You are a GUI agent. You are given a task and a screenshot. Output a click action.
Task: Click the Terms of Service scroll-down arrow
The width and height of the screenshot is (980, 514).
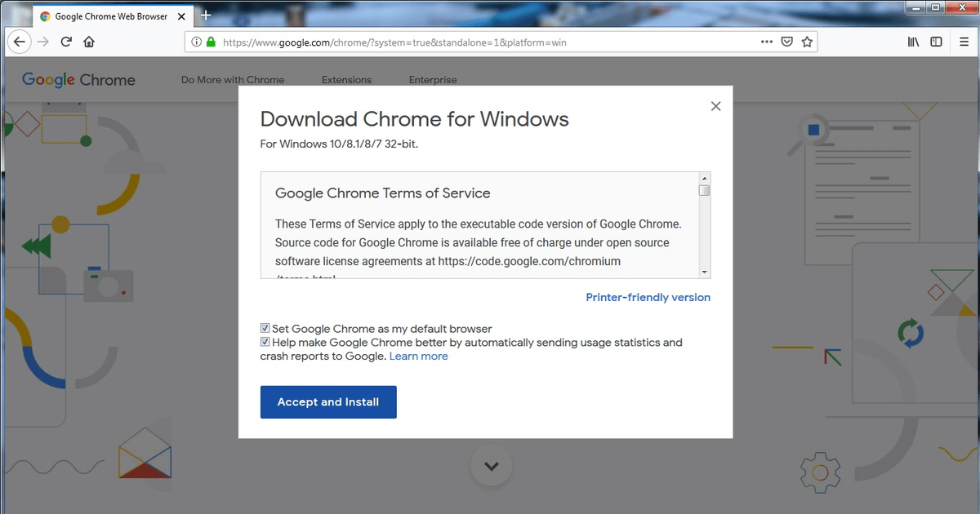(703, 270)
